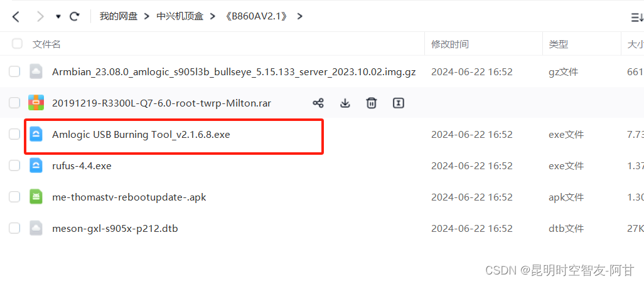The height and width of the screenshot is (282, 644).
Task: Open 中兴机顶盒 in the breadcrumb
Action: point(180,17)
